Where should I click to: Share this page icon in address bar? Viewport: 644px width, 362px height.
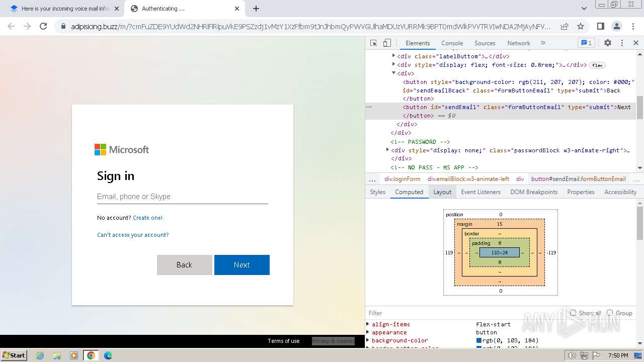click(565, 26)
